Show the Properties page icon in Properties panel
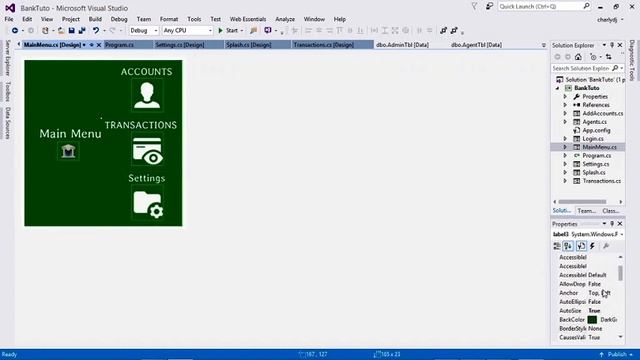 tap(581, 246)
